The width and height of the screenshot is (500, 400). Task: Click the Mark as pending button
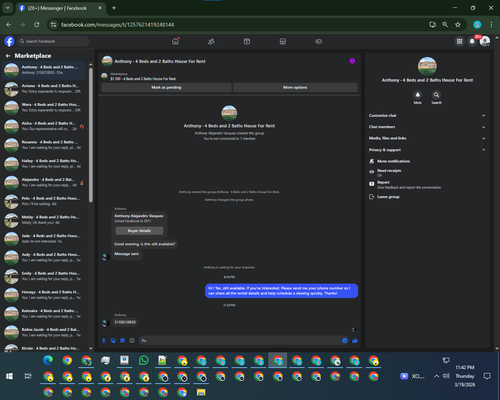pyautogui.click(x=166, y=87)
